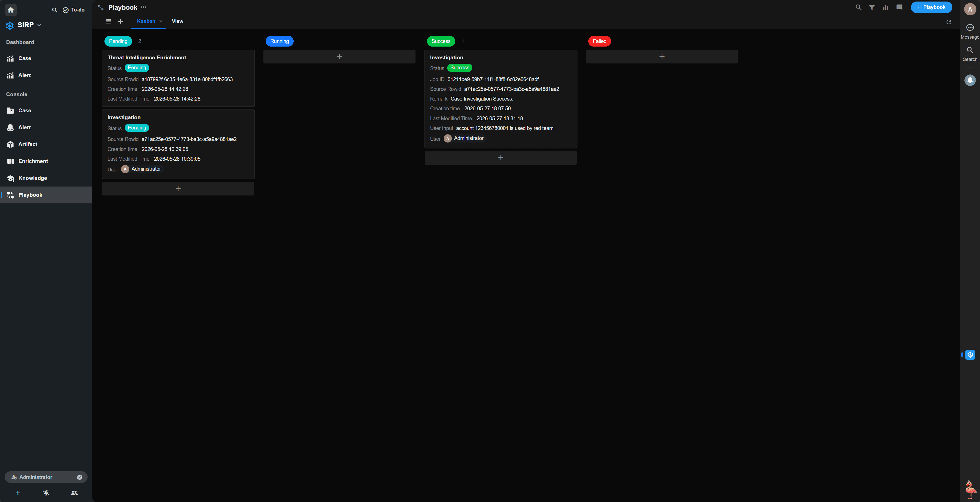Click user input about red team account
The image size is (980, 502).
505,128
